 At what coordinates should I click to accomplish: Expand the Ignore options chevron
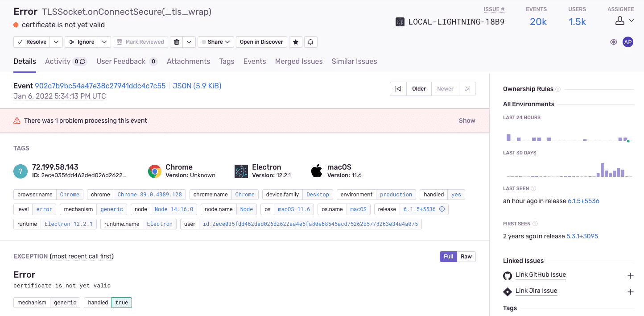103,42
